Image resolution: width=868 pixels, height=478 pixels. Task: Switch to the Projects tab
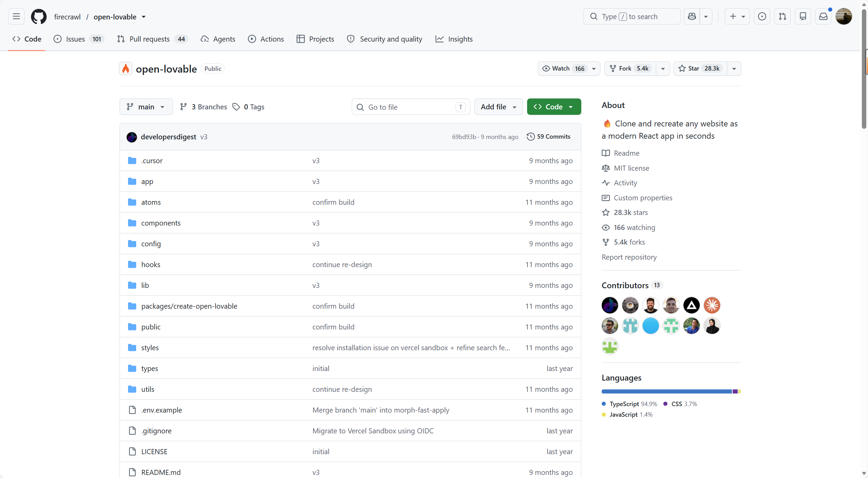315,39
